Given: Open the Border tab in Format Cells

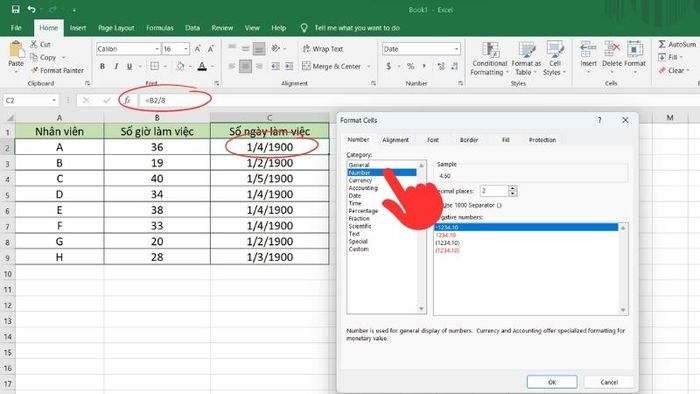Looking at the screenshot, I should (469, 140).
